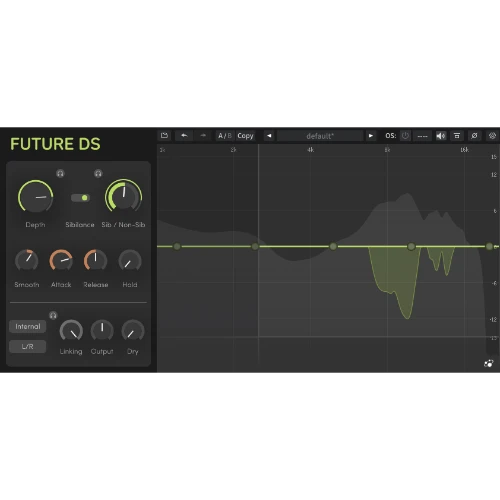Open the preset folder icon
The height and width of the screenshot is (500, 500).
(164, 136)
